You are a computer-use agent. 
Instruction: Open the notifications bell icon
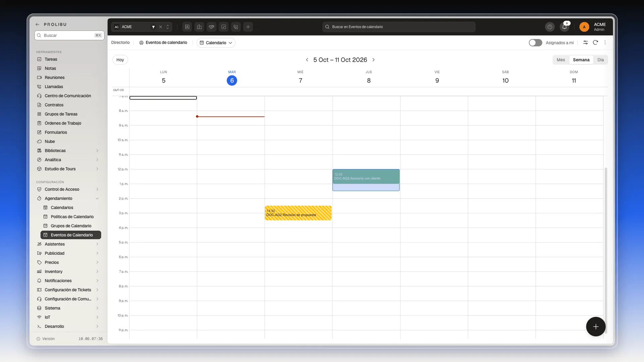[565, 27]
